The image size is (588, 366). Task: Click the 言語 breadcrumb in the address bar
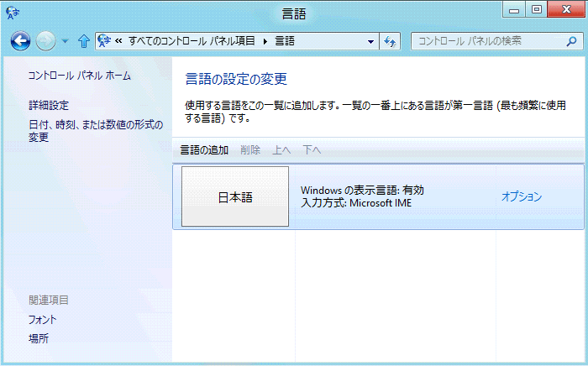point(285,41)
